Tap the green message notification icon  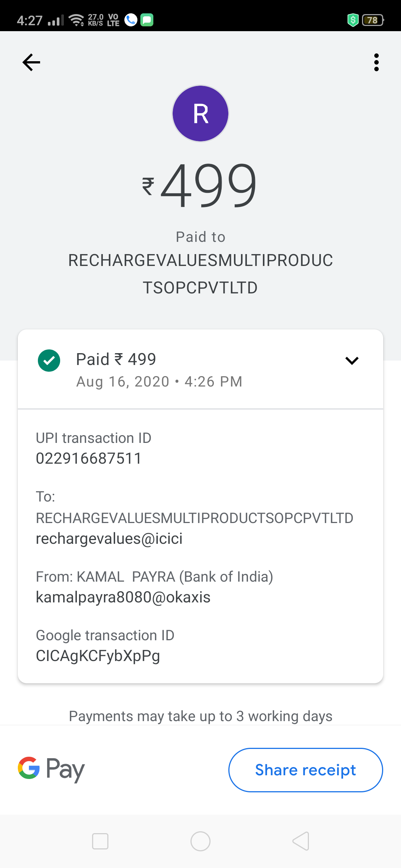coord(147,20)
